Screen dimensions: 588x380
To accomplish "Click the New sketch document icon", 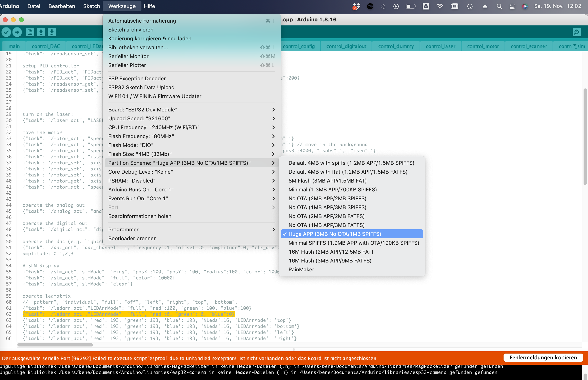I will click(x=30, y=32).
